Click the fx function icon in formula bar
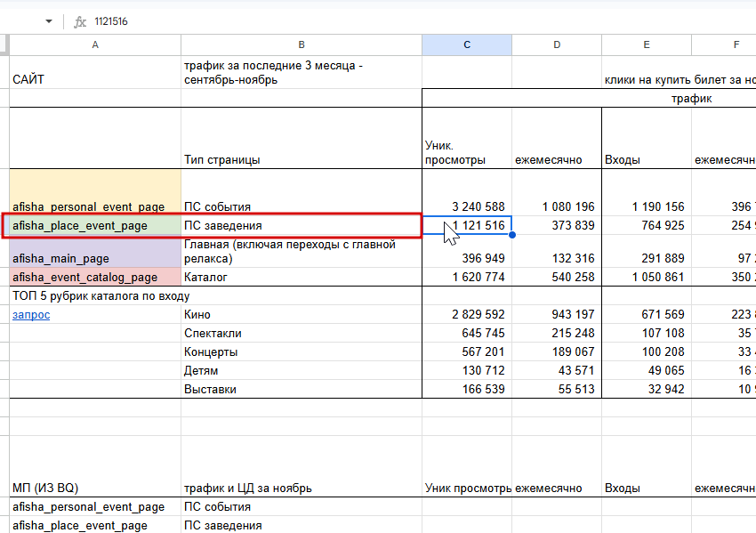Image resolution: width=756 pixels, height=533 pixels. coord(80,21)
